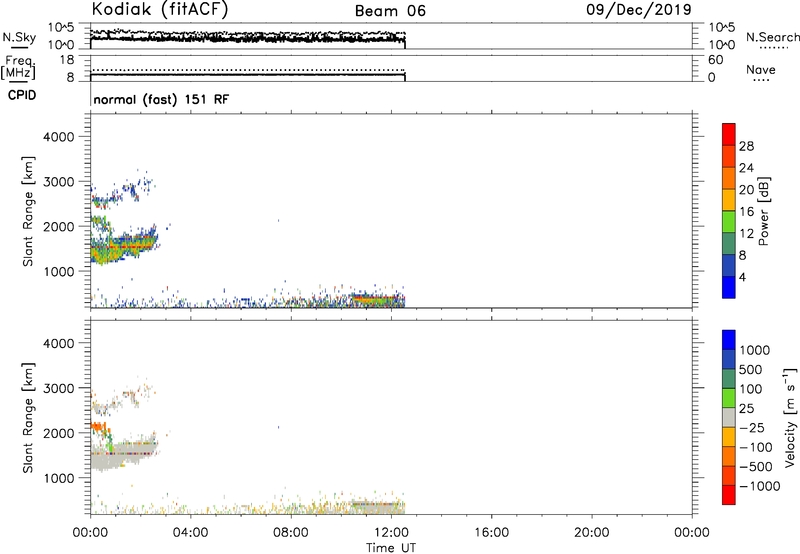Select the Slant Range [km] label of velocity panel

pyautogui.click(x=28, y=418)
